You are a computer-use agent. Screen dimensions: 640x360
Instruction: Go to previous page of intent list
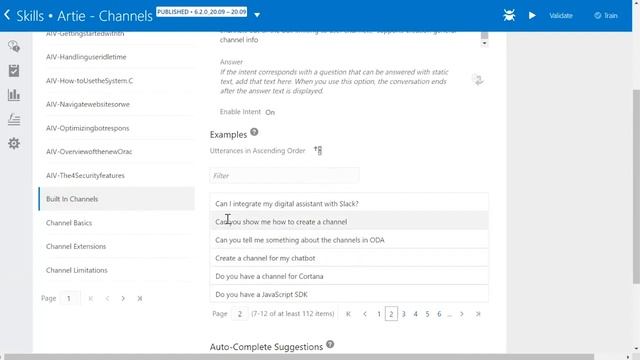tap(107, 298)
